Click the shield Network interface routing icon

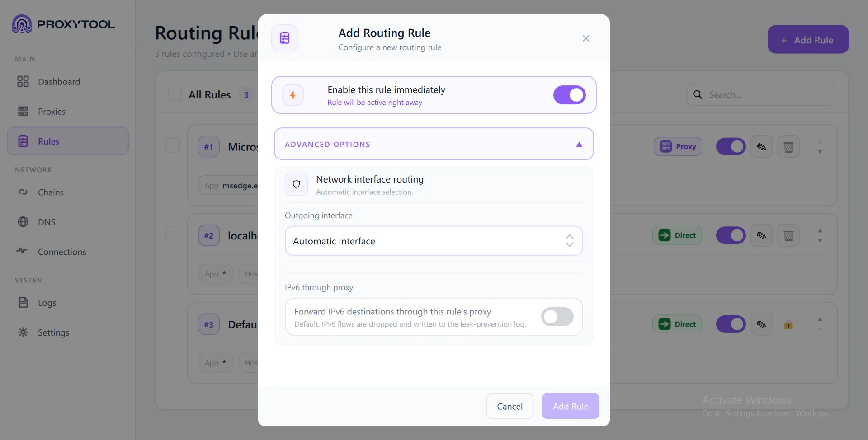pos(297,184)
